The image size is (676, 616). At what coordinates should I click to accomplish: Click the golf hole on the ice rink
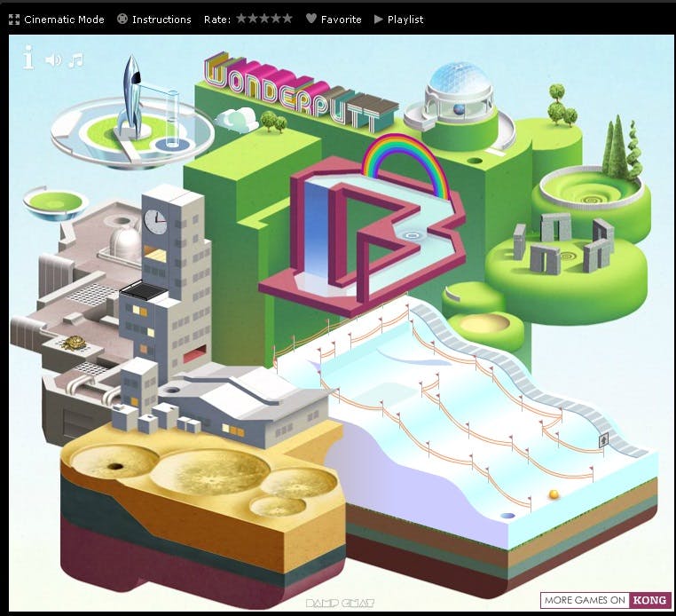(x=507, y=516)
